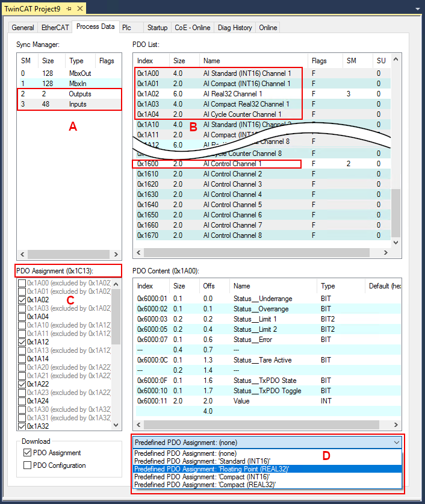Click right arrow of PDO Content horizontal scrollbar
The width and height of the screenshot is (425, 504).
(x=396, y=425)
